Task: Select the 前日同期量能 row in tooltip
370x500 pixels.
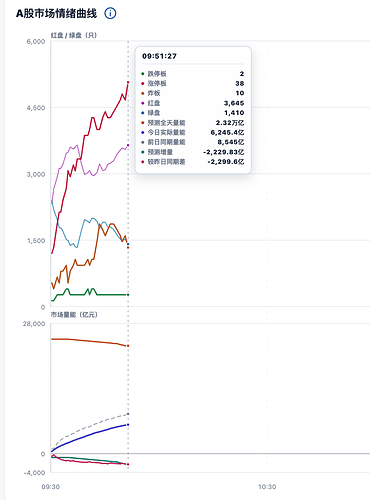Action: (193, 142)
